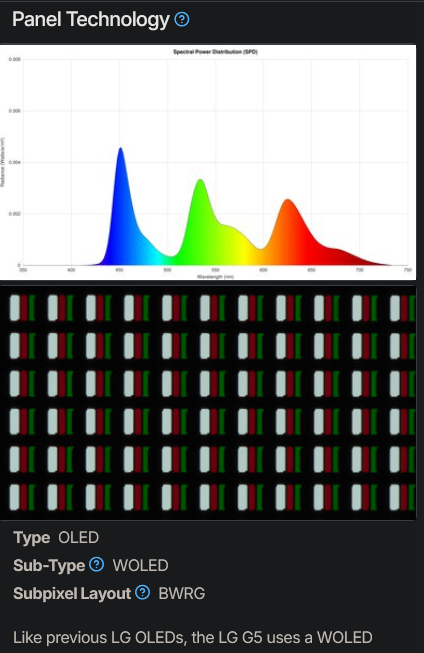Image resolution: width=424 pixels, height=653 pixels.
Task: Open help icon next to Panel Technology
Action: coord(182,19)
